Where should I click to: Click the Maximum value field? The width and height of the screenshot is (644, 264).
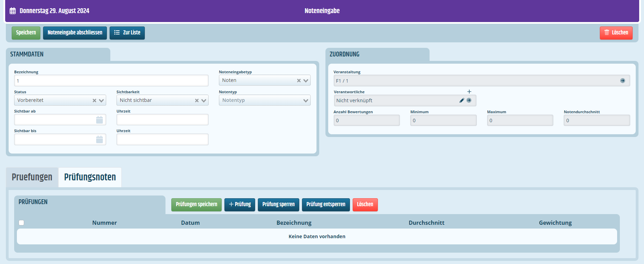(520, 120)
